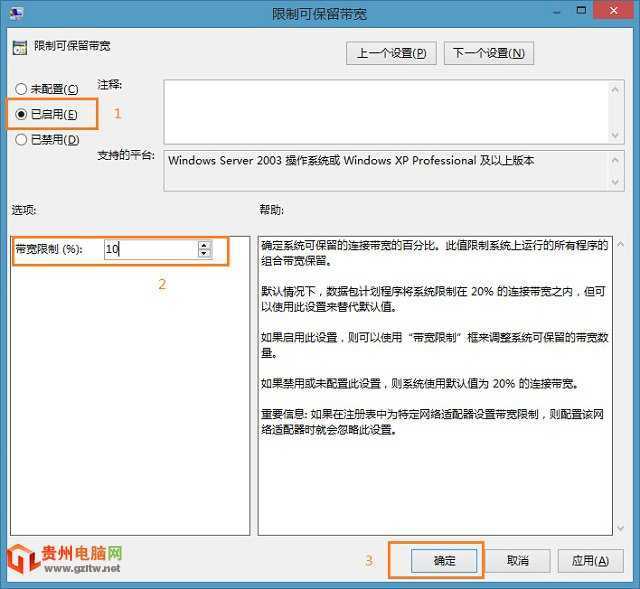Select the 已禁用(D) radio button
The image size is (640, 589).
(47, 140)
